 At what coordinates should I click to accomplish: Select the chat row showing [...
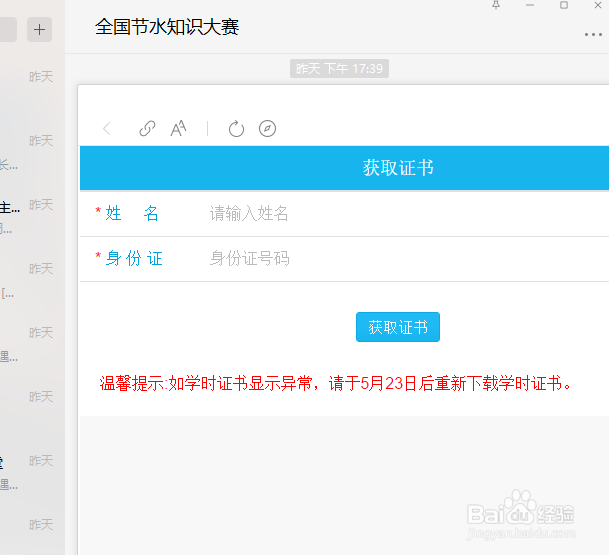click(x=32, y=280)
